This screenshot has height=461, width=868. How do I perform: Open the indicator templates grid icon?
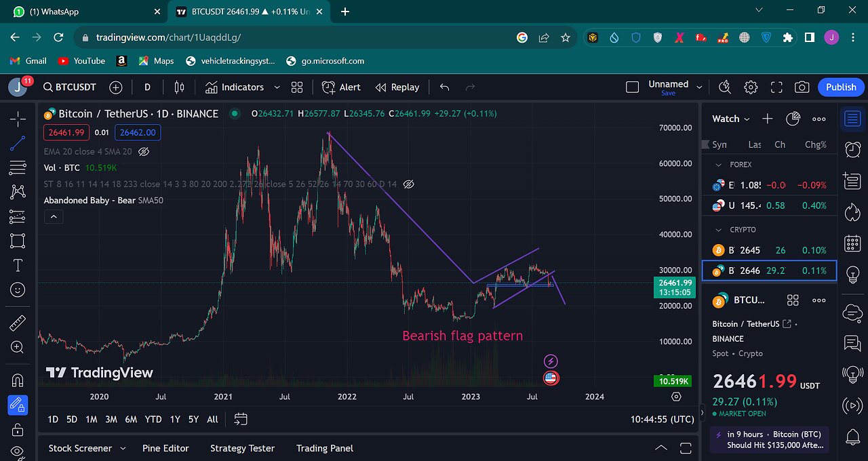pos(297,87)
